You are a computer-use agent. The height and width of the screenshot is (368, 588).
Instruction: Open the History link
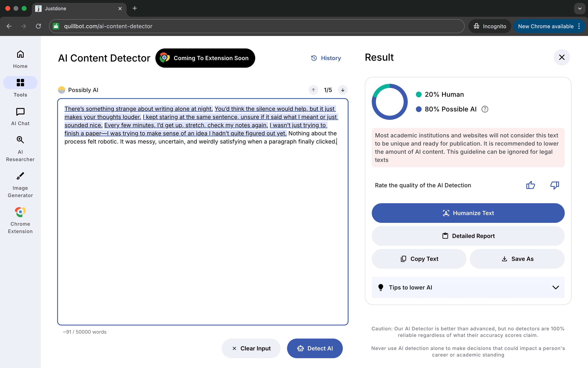(326, 58)
